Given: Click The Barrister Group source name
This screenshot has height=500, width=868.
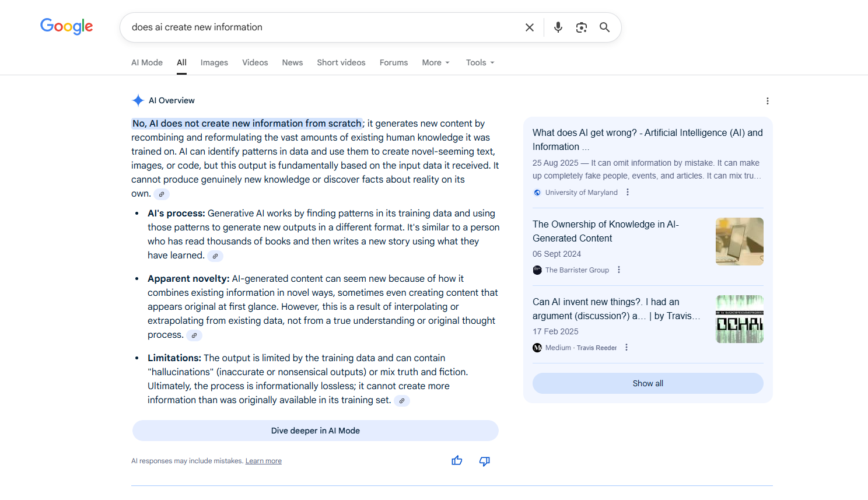Looking at the screenshot, I should 577,270.
